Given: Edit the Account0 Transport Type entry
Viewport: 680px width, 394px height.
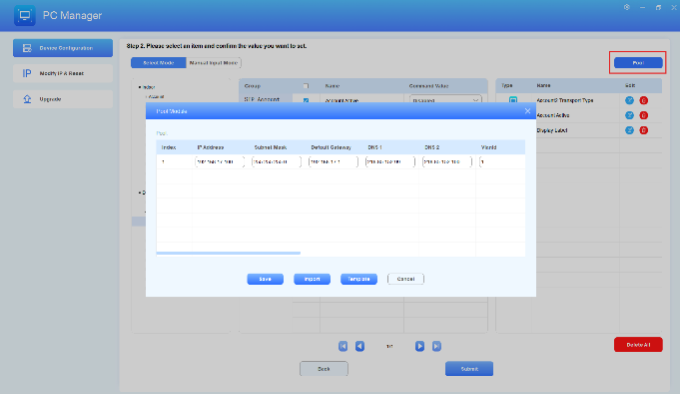Looking at the screenshot, I should 629,100.
